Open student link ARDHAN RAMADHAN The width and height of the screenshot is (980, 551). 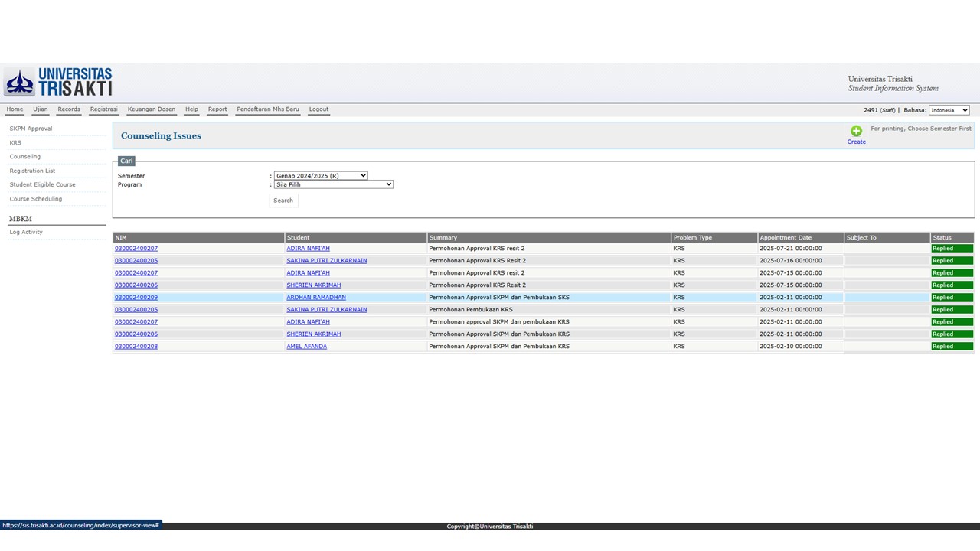316,298
